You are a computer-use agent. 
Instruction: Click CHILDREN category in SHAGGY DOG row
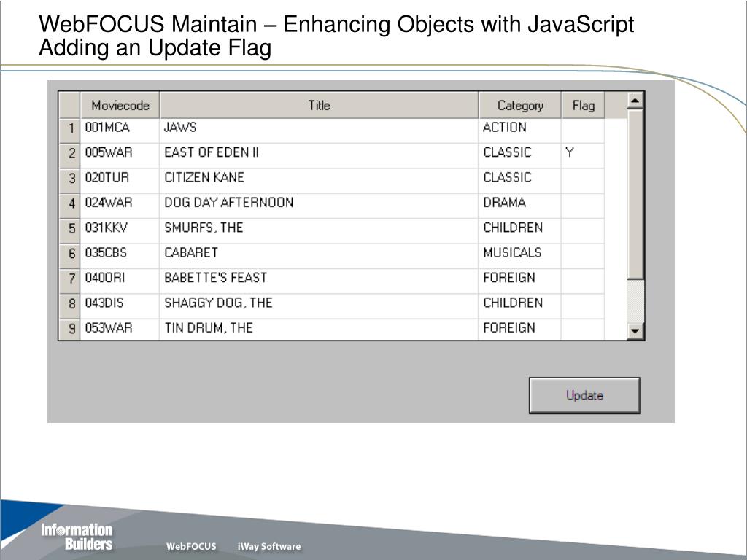coord(519,306)
